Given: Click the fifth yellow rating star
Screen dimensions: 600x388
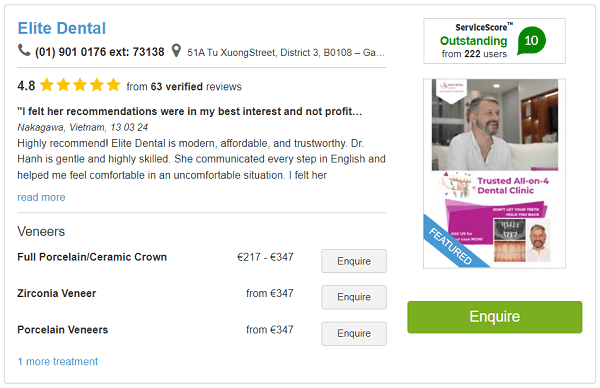Looking at the screenshot, I should [x=114, y=85].
